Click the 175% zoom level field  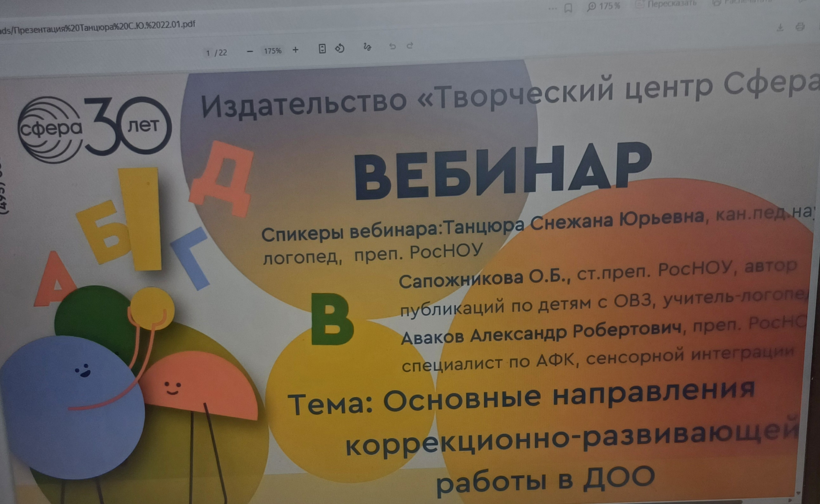[x=273, y=51]
